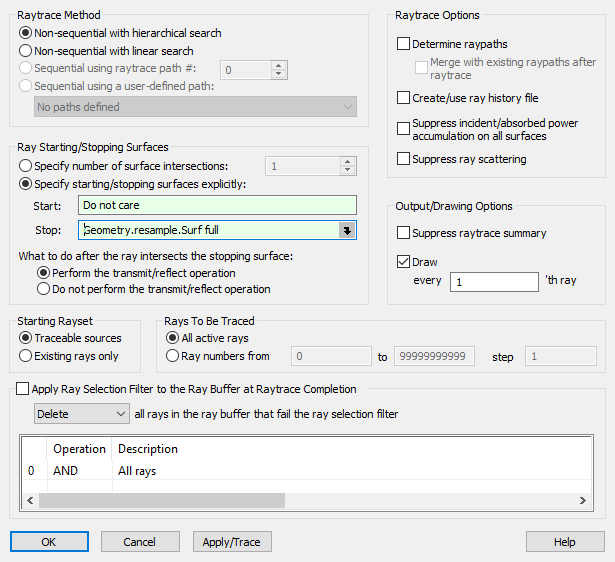Select Ray numbers from range option
615x562 pixels.
(174, 356)
